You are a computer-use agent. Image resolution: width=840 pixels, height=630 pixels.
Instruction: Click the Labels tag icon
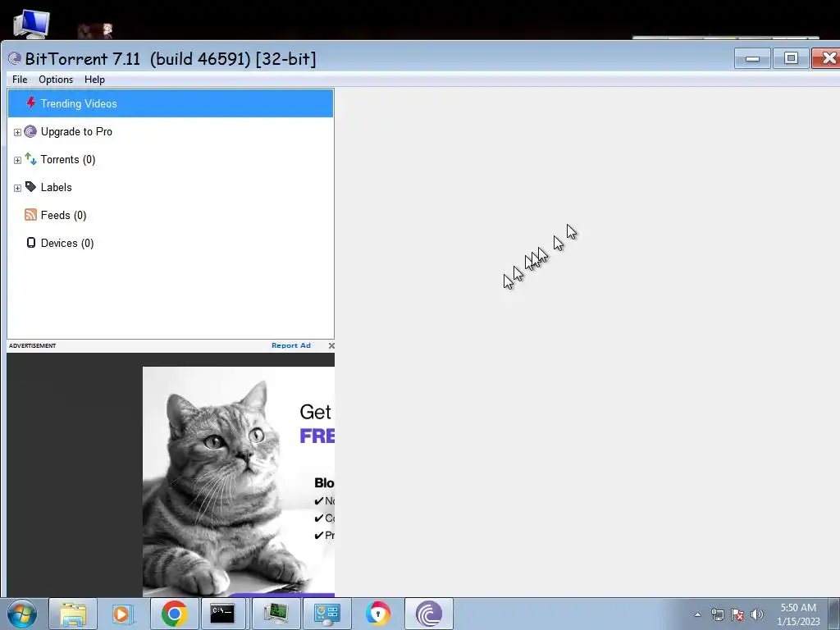tap(30, 187)
